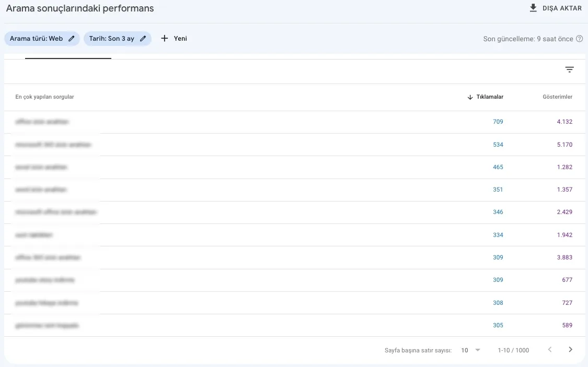Select the clicks value 334
This screenshot has width=588, height=367.
[498, 235]
